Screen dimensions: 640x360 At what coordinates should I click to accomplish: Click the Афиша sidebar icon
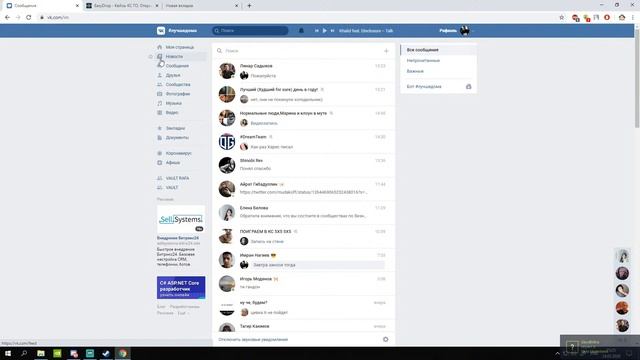[160, 162]
